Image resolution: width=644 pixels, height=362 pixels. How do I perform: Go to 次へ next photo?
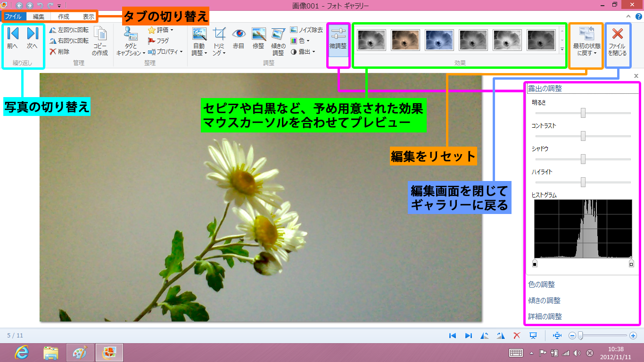pyautogui.click(x=32, y=38)
